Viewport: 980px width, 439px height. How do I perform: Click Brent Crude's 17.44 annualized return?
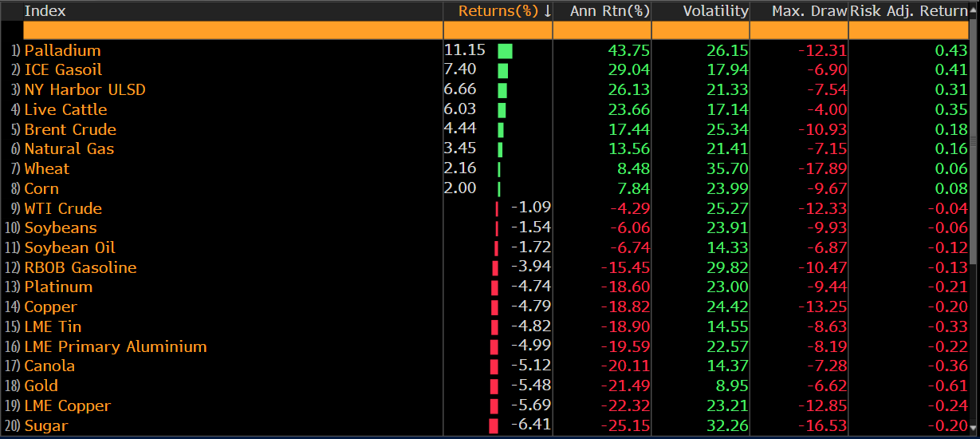629,129
